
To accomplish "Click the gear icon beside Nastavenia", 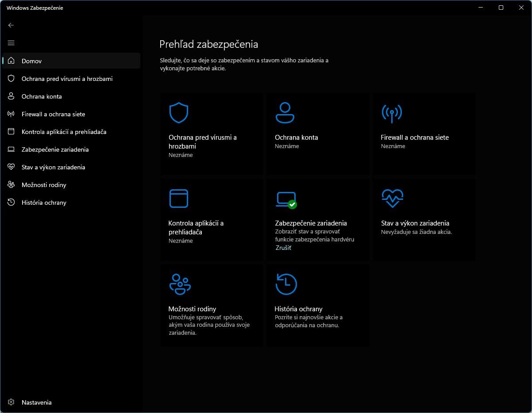I will [12, 402].
